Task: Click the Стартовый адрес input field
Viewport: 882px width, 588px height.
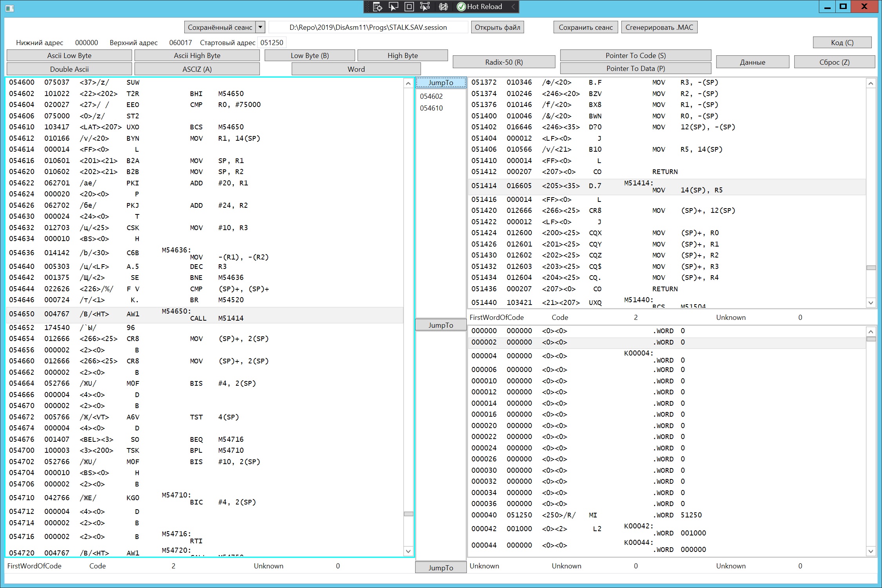Action: (x=272, y=42)
